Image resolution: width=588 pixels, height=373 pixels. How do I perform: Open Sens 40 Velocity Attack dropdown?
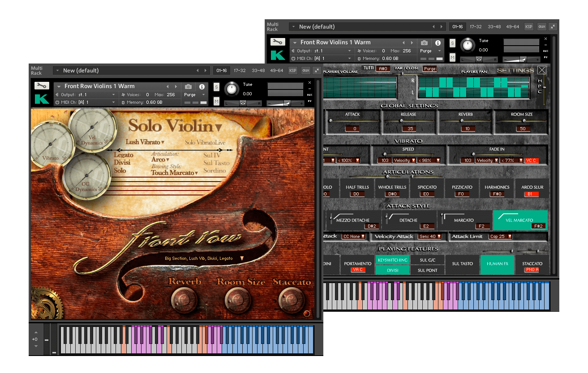(x=429, y=237)
